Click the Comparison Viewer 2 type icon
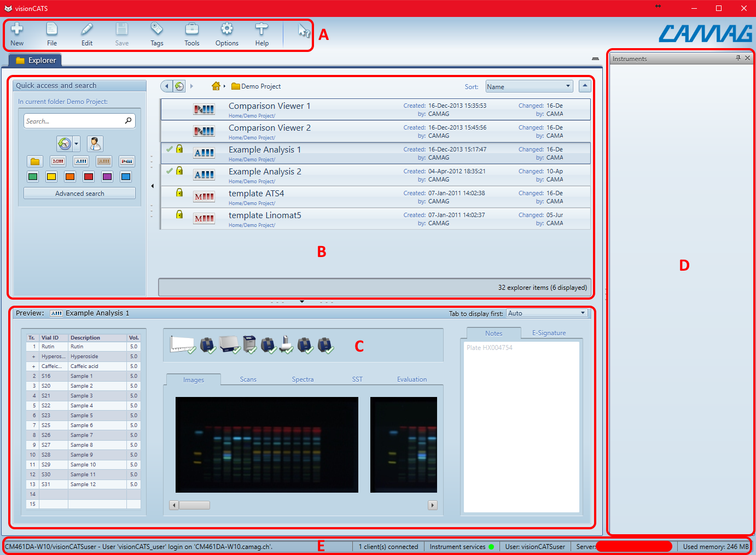756x555 pixels. click(x=204, y=131)
